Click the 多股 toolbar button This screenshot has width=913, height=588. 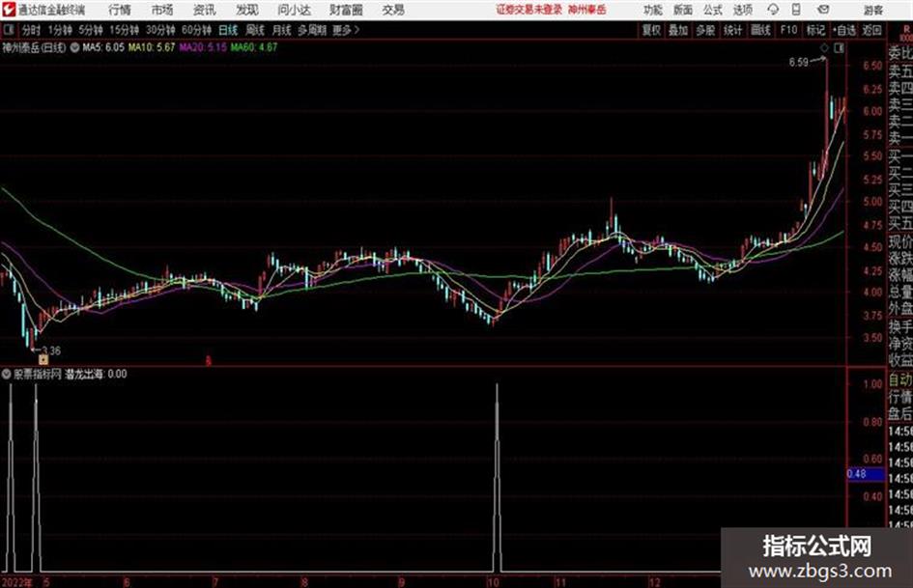705,30
